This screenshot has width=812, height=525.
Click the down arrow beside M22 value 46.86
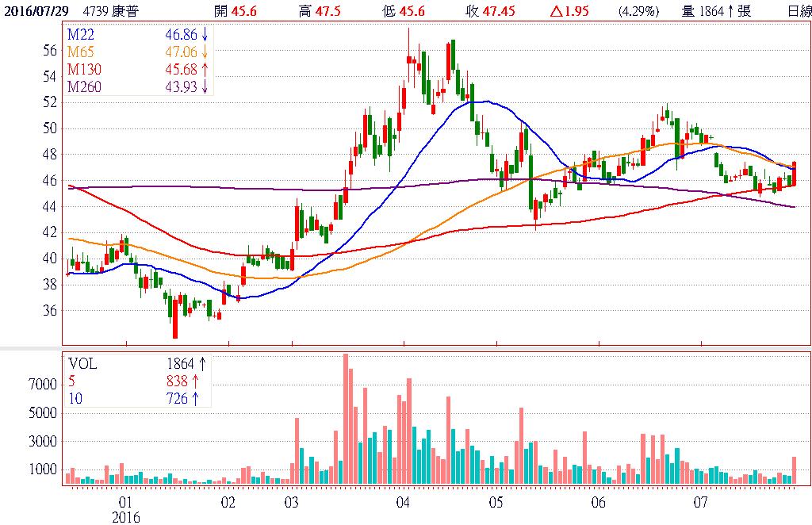click(205, 36)
